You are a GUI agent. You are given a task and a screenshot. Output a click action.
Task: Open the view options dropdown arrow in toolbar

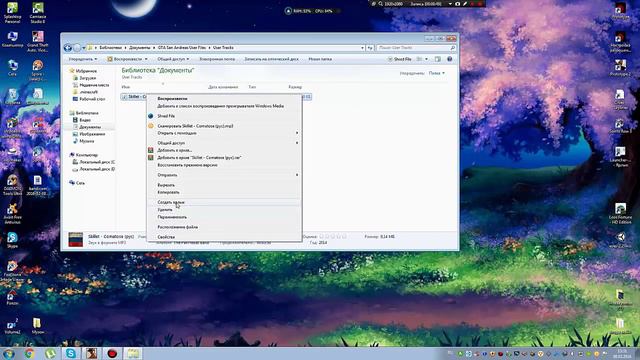click(x=427, y=59)
